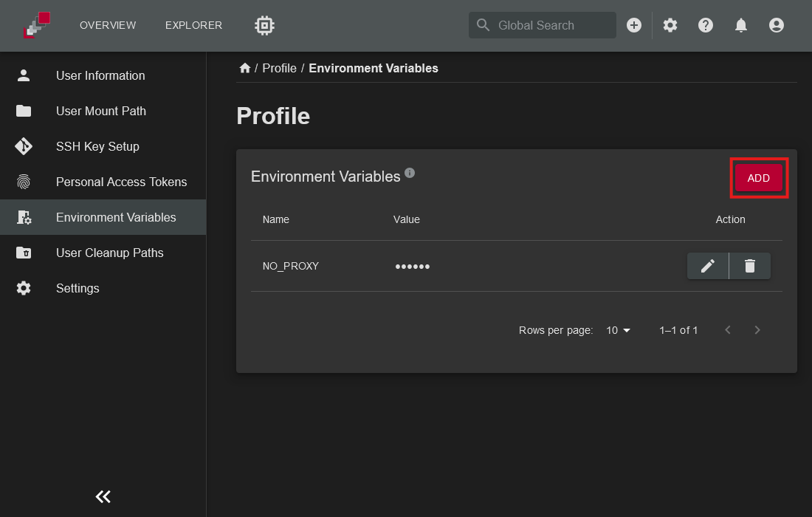Focus the Global Search field

(x=543, y=25)
